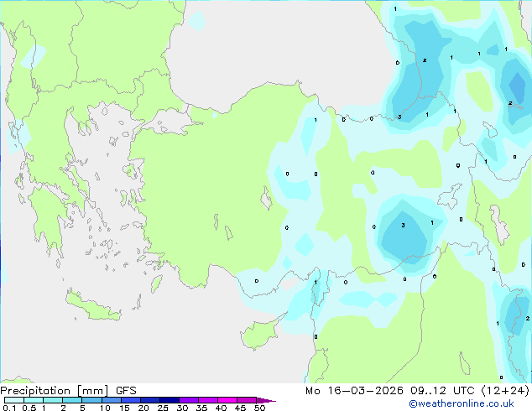Click the legend label '10'
Screen dimensions: 532x411
(105, 408)
